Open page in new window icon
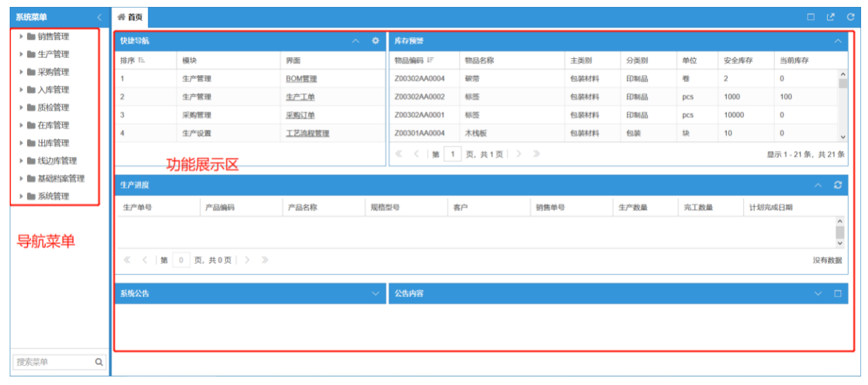The width and height of the screenshot is (868, 385). 831,17
